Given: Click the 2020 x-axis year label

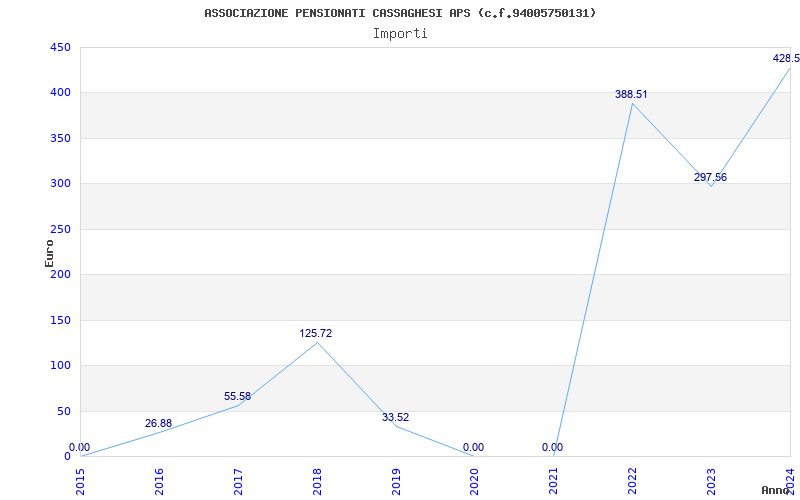Looking at the screenshot, I should tap(474, 482).
